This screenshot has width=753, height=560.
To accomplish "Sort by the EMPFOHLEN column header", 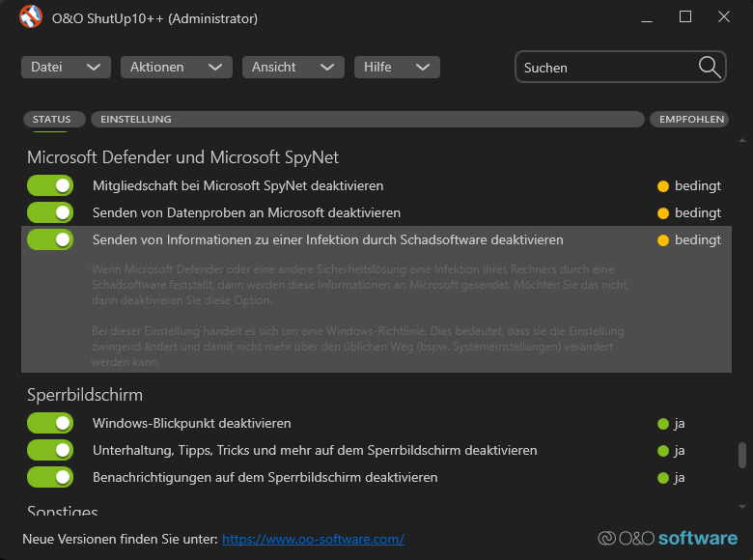I will (689, 119).
